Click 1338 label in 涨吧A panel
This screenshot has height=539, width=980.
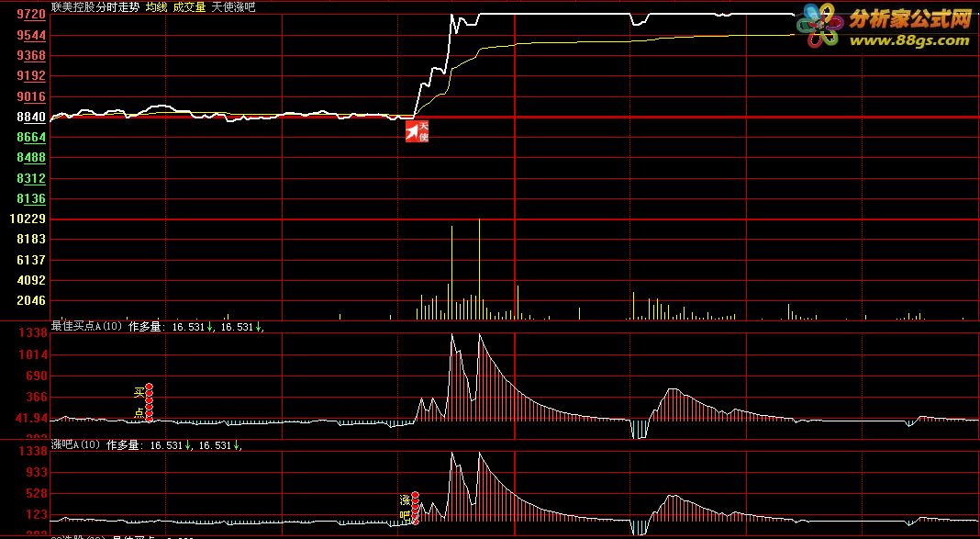tap(30, 452)
